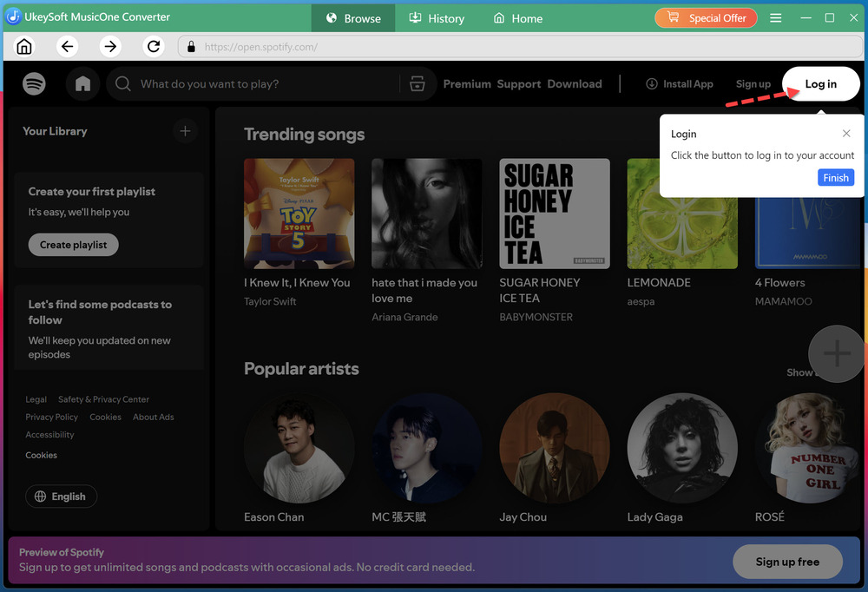Switch to the Browse tab

coord(353,18)
